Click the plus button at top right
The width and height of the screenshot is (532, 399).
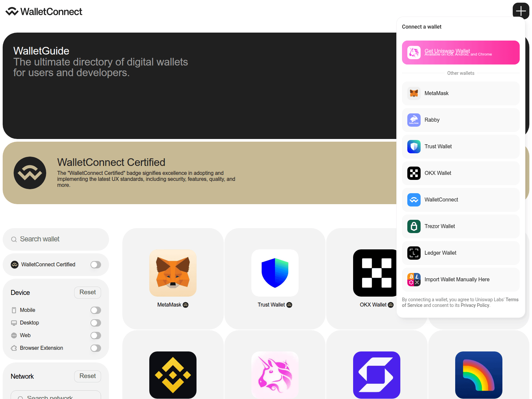pyautogui.click(x=521, y=11)
